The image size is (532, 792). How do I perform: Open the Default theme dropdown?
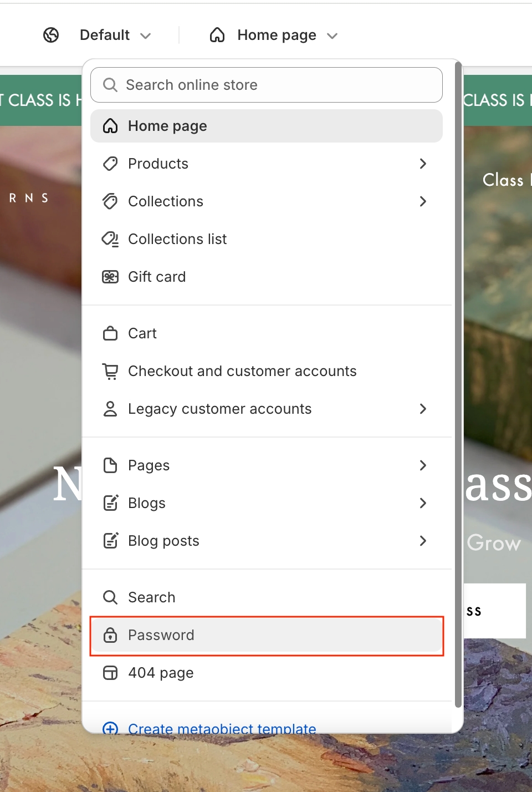coord(115,35)
